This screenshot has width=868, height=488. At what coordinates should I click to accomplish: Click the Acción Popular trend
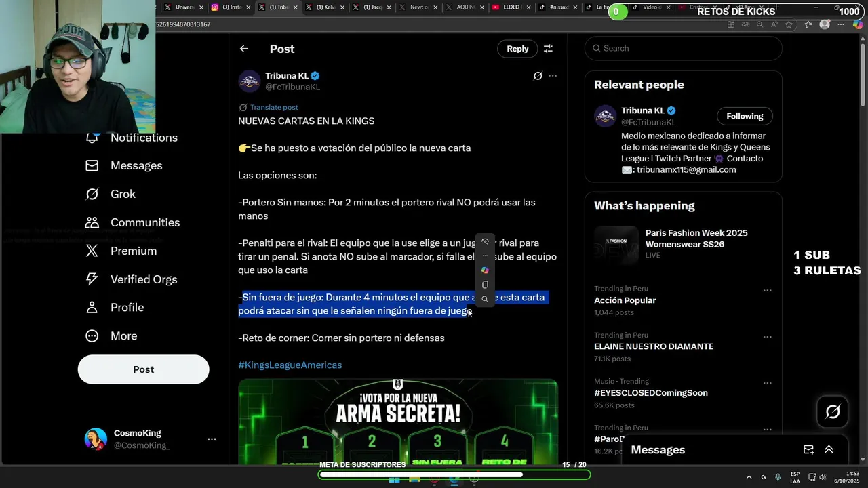click(x=684, y=300)
